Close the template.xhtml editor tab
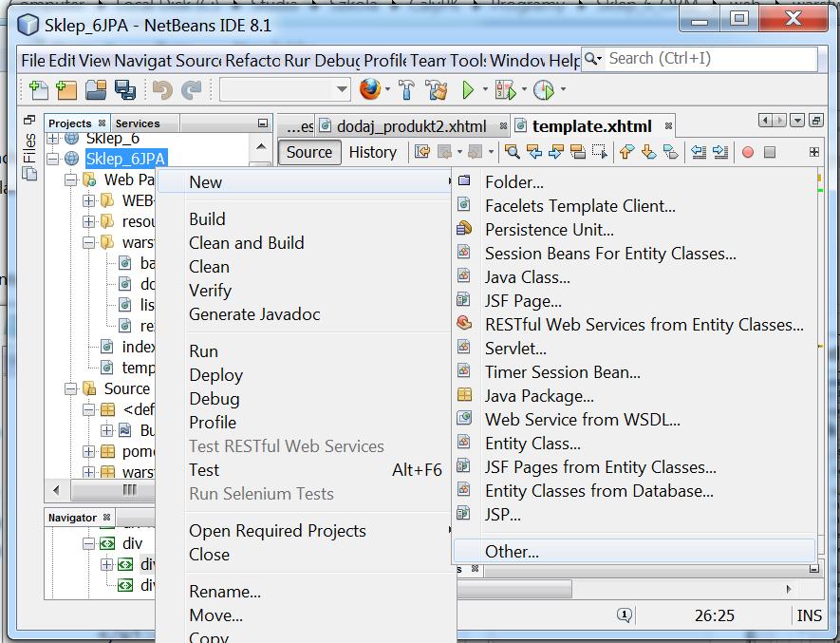840x643 pixels. click(668, 126)
